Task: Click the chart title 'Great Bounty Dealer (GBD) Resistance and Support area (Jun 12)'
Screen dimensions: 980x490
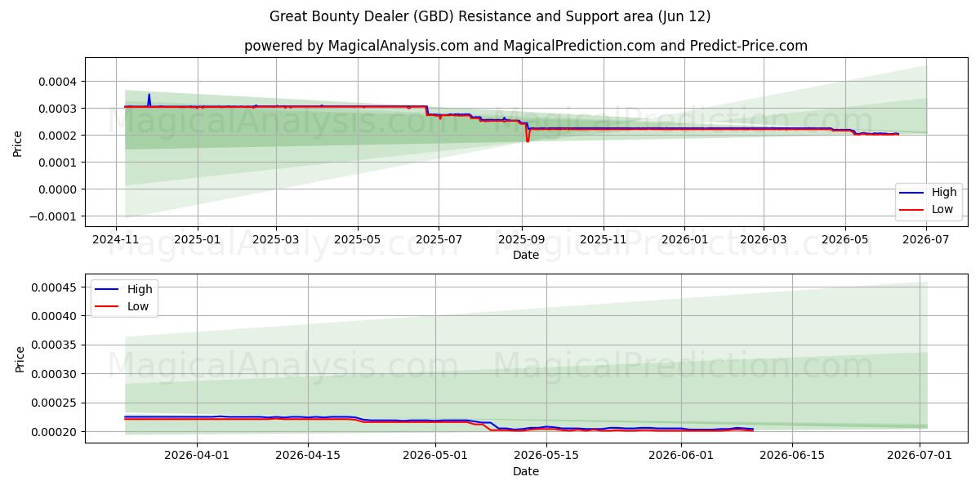Action: click(x=490, y=16)
